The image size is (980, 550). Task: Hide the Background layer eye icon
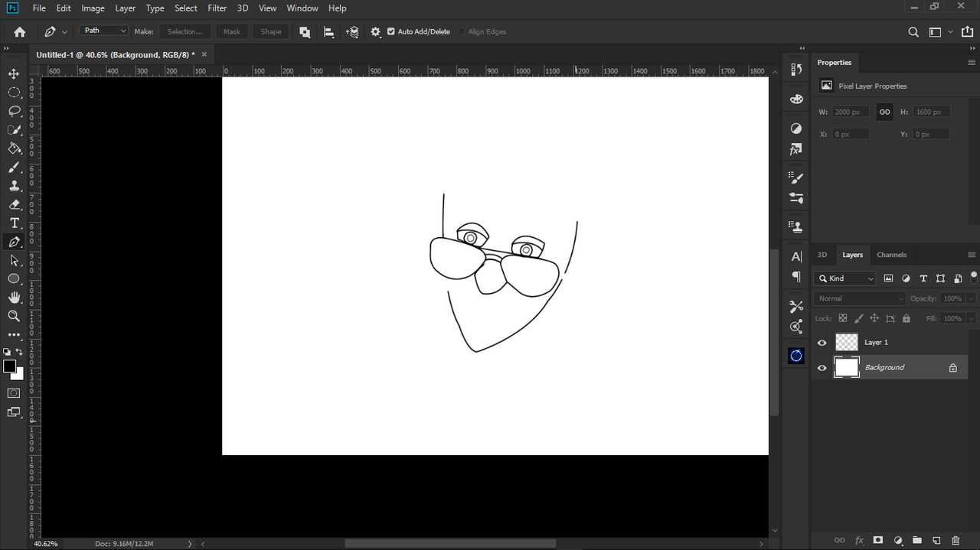click(822, 368)
